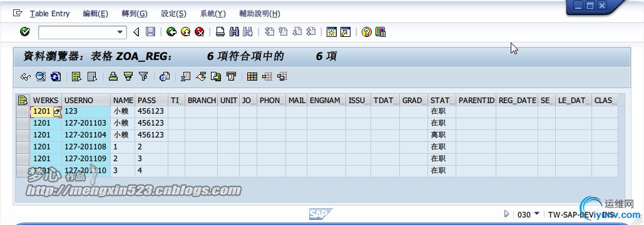Click into the command input field
This screenshot has width=644, height=225.
click(x=77, y=32)
